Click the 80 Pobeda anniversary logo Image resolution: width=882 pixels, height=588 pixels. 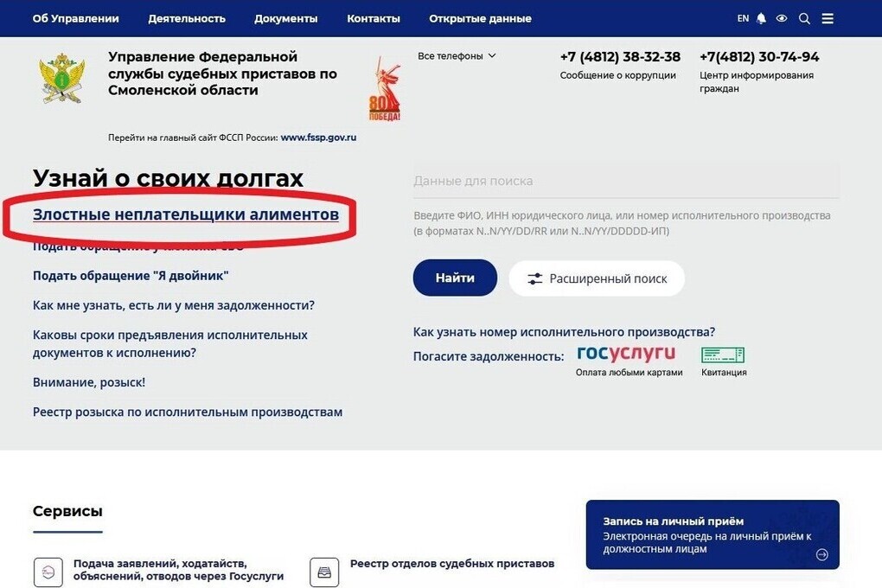(x=384, y=89)
